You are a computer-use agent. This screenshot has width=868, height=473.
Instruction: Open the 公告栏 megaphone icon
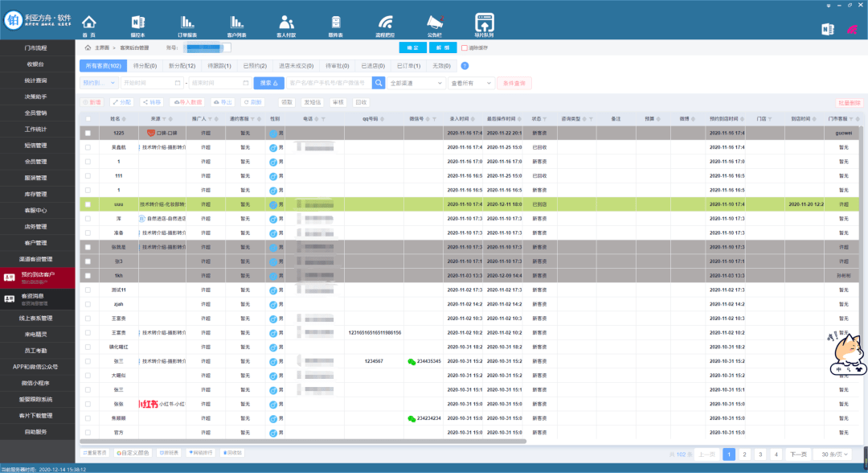pos(434,24)
